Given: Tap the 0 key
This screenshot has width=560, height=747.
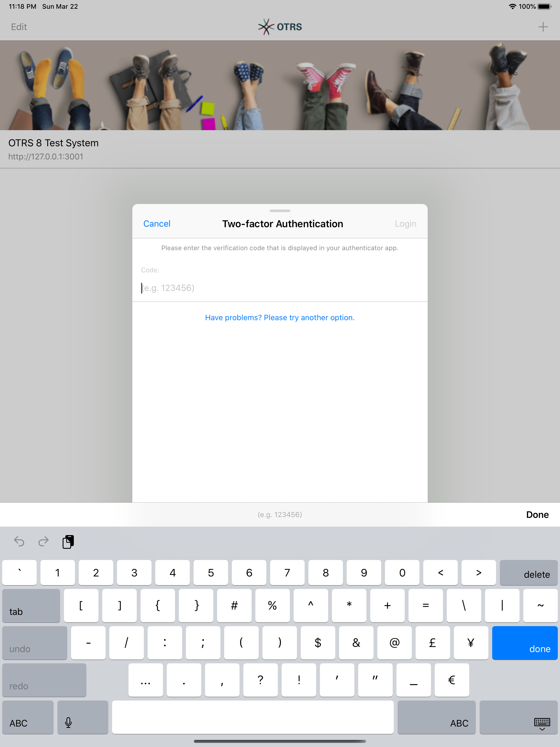Looking at the screenshot, I should tap(402, 573).
